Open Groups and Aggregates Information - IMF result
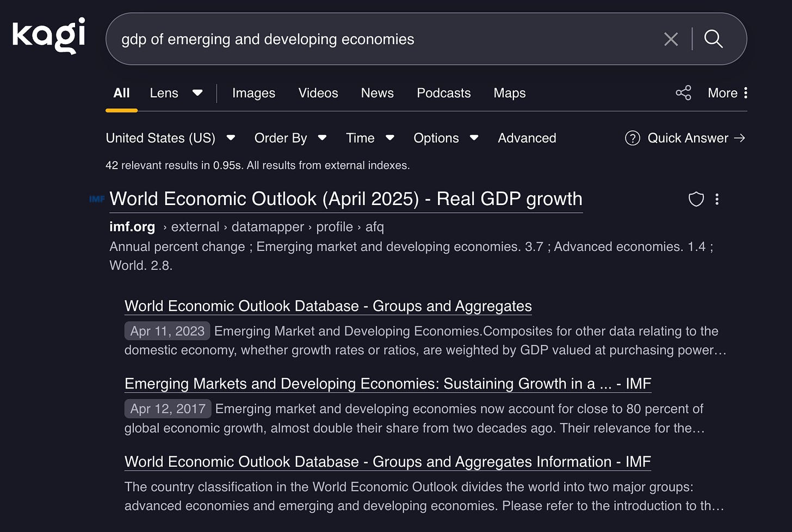The image size is (792, 532). [x=388, y=462]
